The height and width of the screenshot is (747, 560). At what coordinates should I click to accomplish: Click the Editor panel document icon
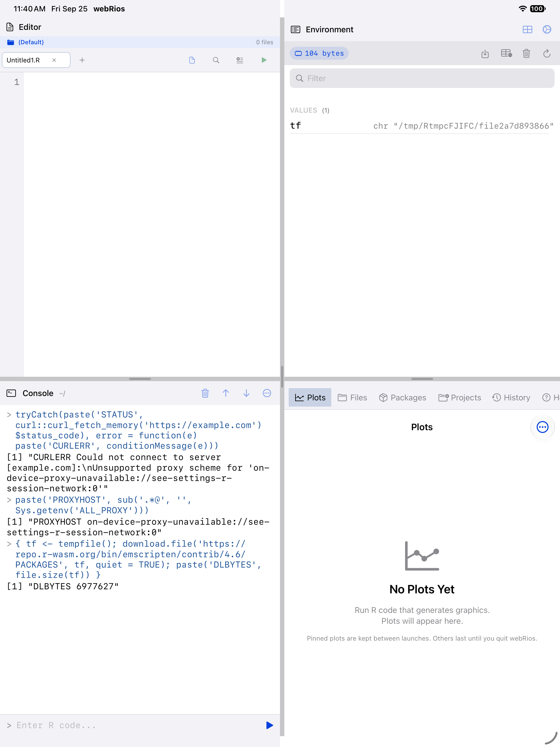tap(10, 27)
